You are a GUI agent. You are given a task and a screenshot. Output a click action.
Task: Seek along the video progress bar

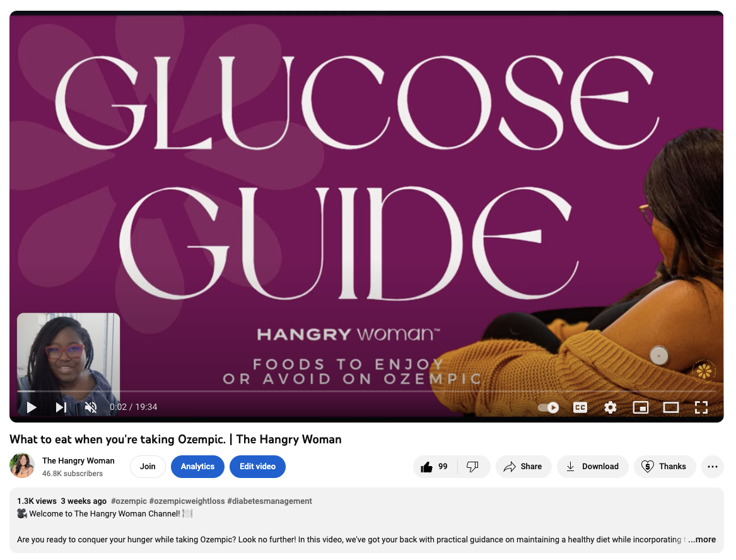[366, 391]
